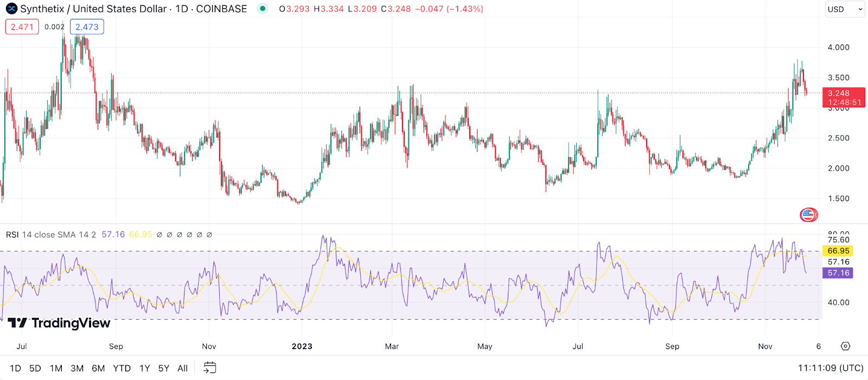Click the blue buy price 2.473
868x380 pixels.
point(87,27)
